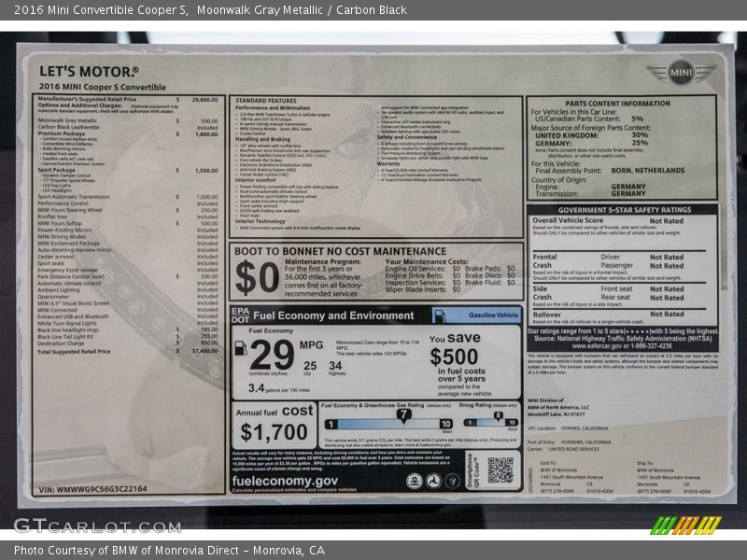The width and height of the screenshot is (747, 560).
Task: Click the Sport Package line item
Action: click(128, 170)
